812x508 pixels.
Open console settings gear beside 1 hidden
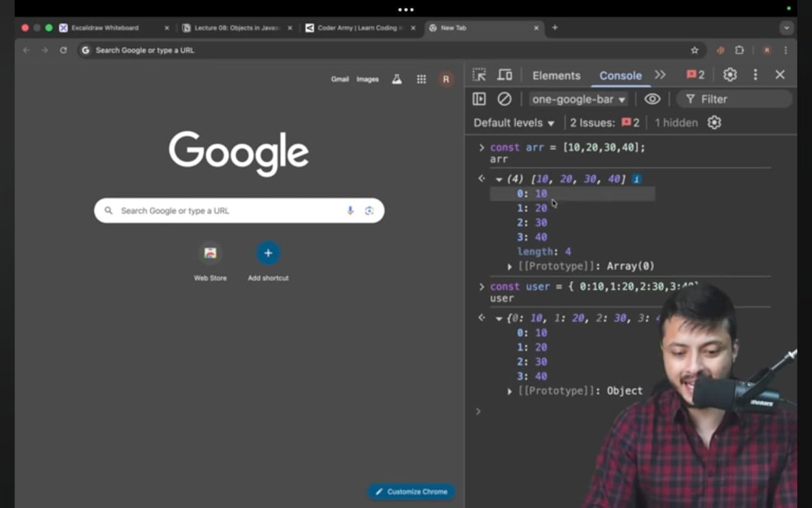(x=715, y=123)
